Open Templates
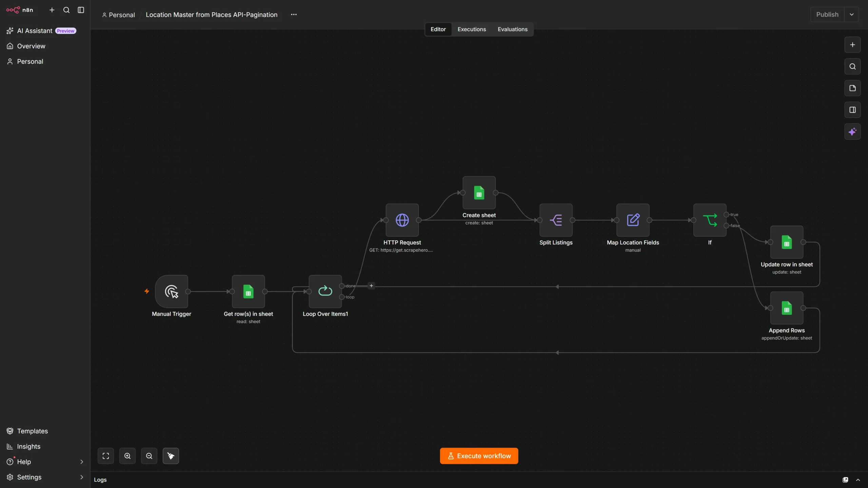Viewport: 868px width, 488px height. coord(33,431)
